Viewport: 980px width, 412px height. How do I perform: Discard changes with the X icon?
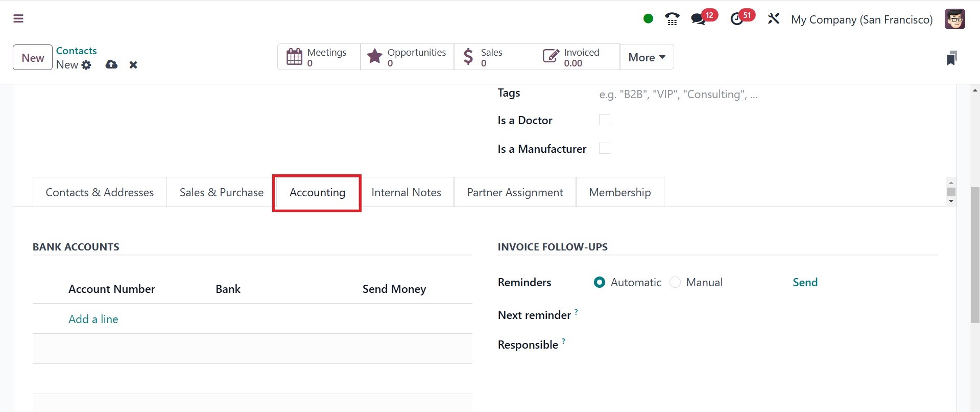tap(133, 65)
